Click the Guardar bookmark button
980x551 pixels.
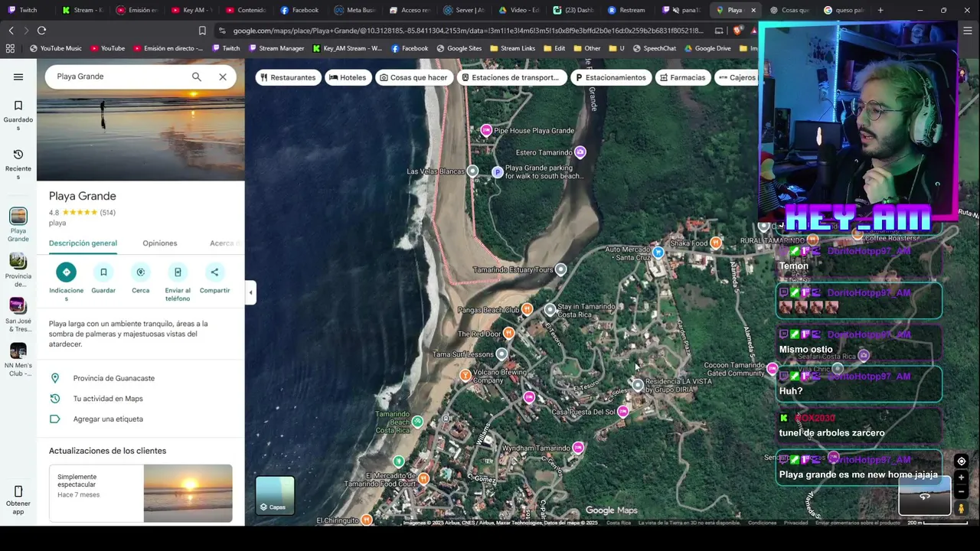tap(103, 272)
